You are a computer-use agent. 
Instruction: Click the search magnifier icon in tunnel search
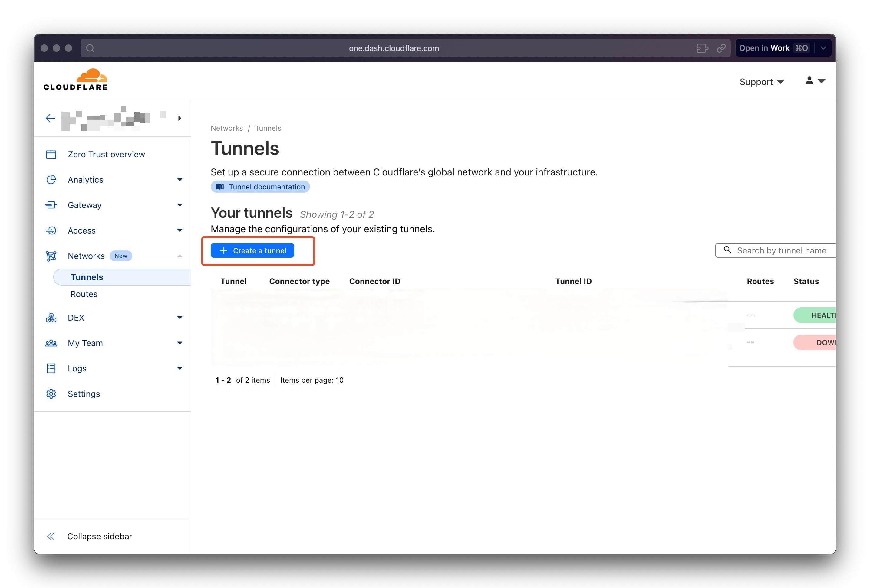tap(727, 250)
